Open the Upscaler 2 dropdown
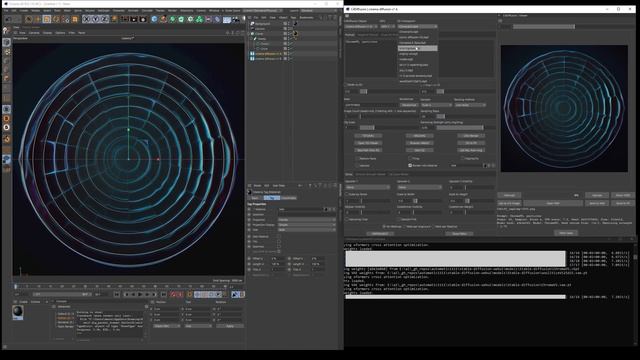640x360 pixels. (420, 187)
